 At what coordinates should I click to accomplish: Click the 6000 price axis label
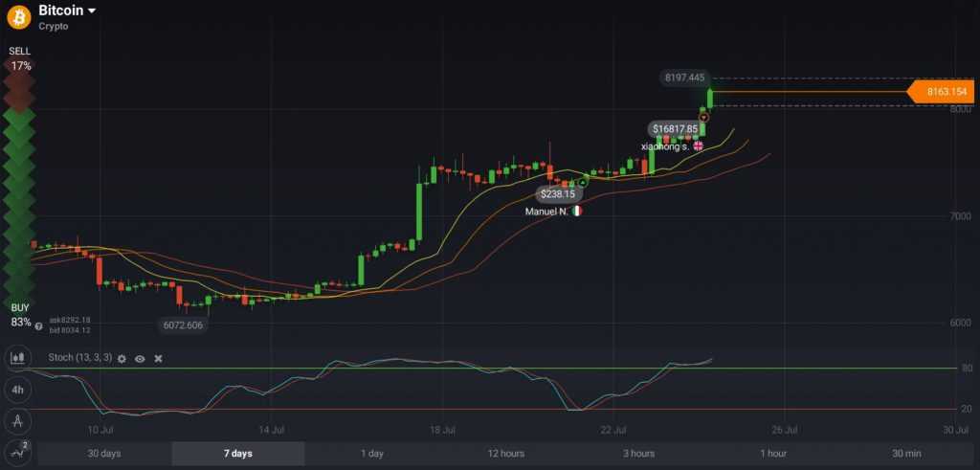[x=961, y=324]
